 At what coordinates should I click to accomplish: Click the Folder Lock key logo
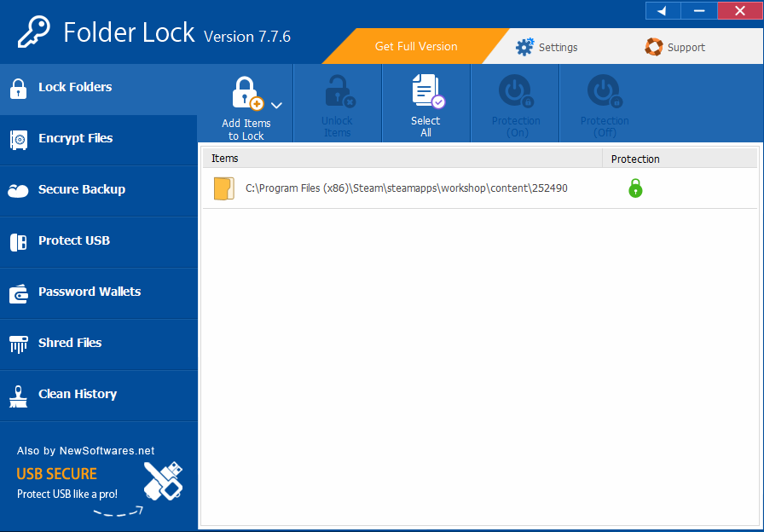pos(33,32)
